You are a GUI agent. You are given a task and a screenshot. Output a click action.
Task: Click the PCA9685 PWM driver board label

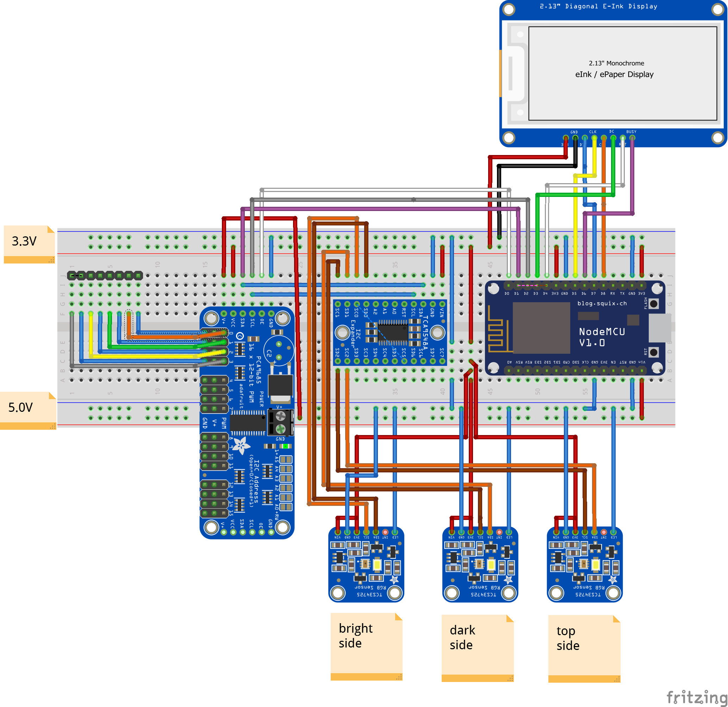click(x=259, y=370)
